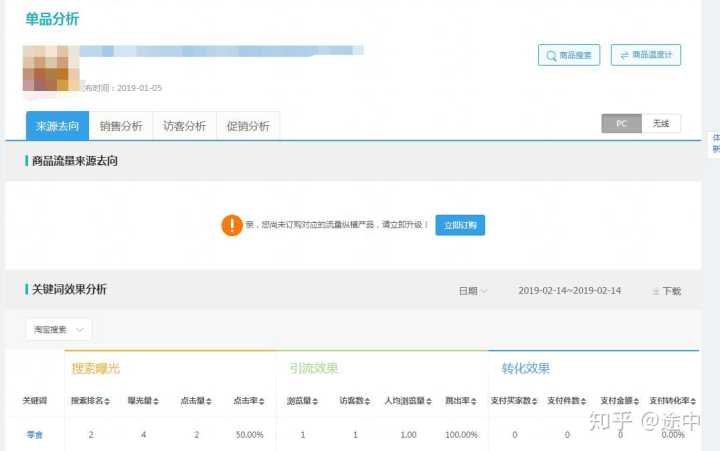
Task: Sort by 点击率 column arrows
Action: [262, 401]
